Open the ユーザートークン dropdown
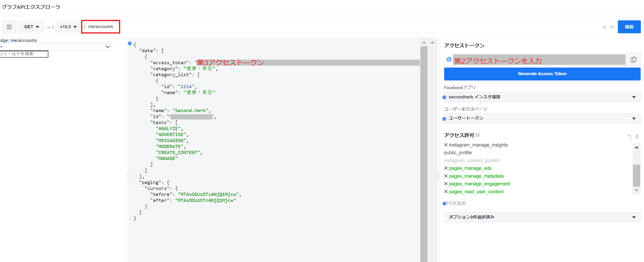Screen dimensions: 644x262 pyautogui.click(x=542, y=118)
